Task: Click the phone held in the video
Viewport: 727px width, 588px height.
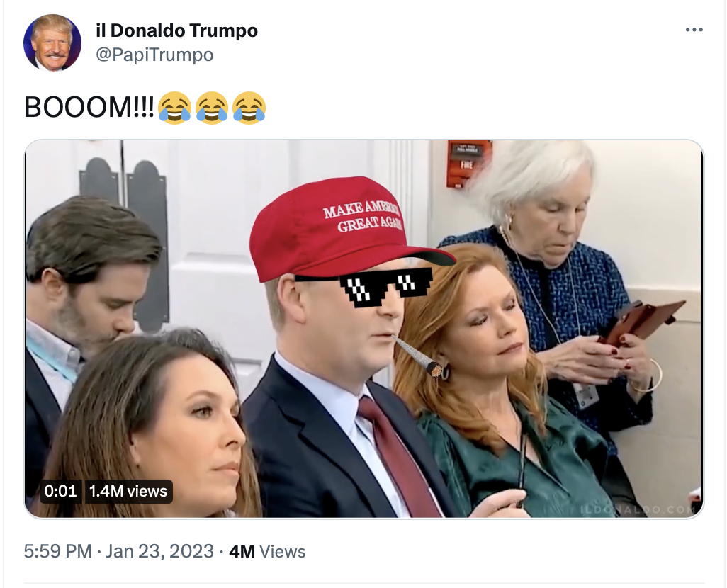Action: pyautogui.click(x=642, y=322)
